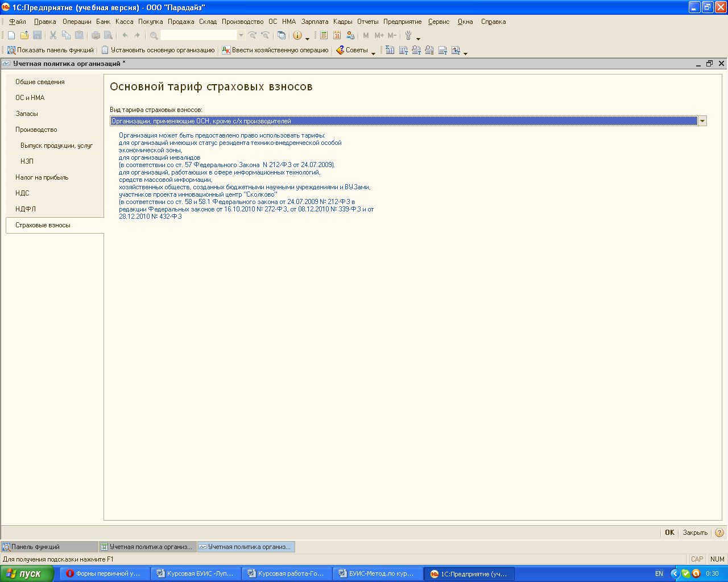This screenshot has height=582, width=728.
Task: Open the Операции menu
Action: click(77, 22)
